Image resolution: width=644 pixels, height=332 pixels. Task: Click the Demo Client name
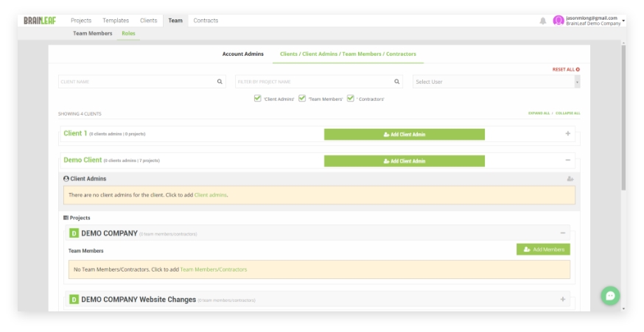pyautogui.click(x=83, y=160)
